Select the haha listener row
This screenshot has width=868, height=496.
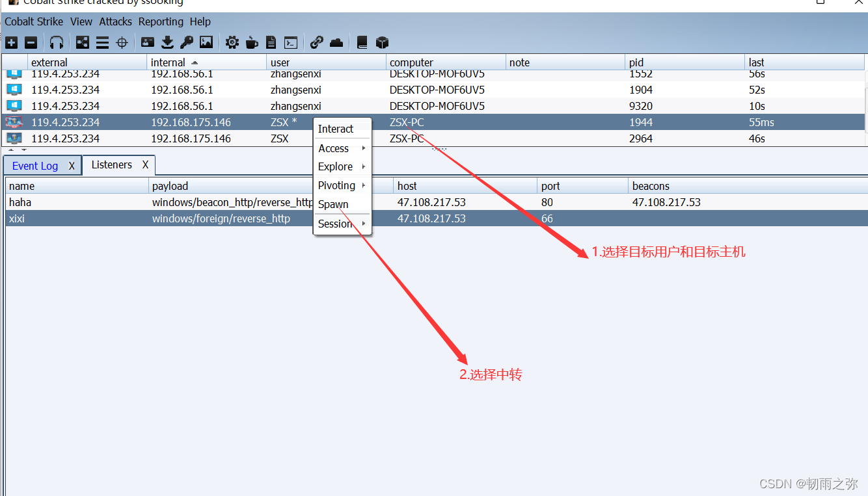(x=437, y=202)
